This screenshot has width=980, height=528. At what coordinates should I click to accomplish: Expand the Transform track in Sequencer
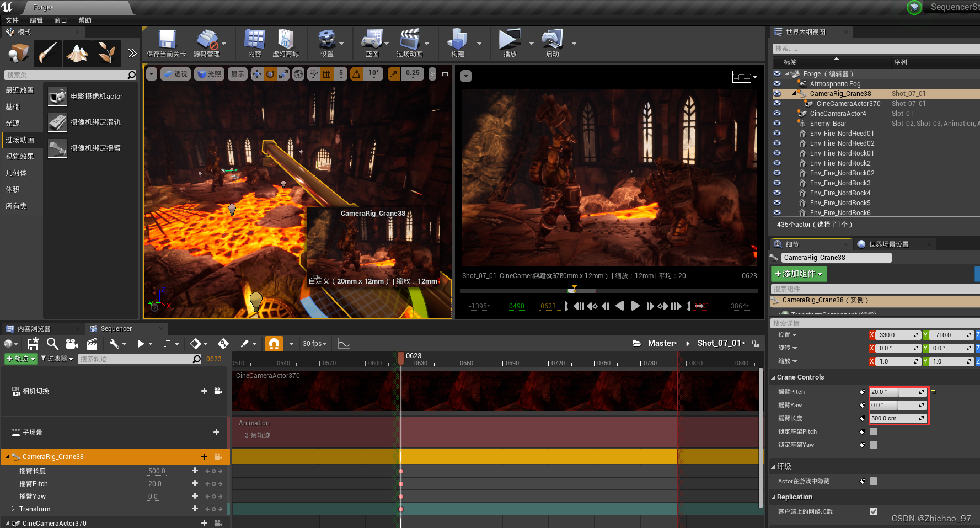click(13, 509)
